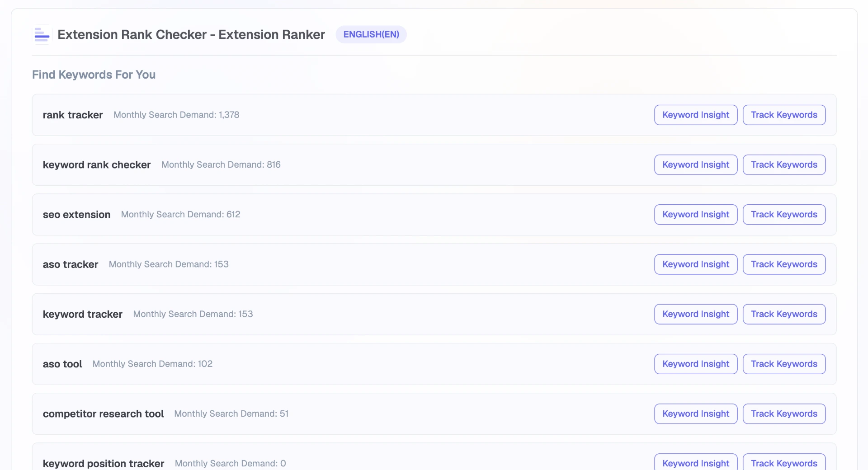Select the 'aso tracker' keyword text

pyautogui.click(x=71, y=264)
